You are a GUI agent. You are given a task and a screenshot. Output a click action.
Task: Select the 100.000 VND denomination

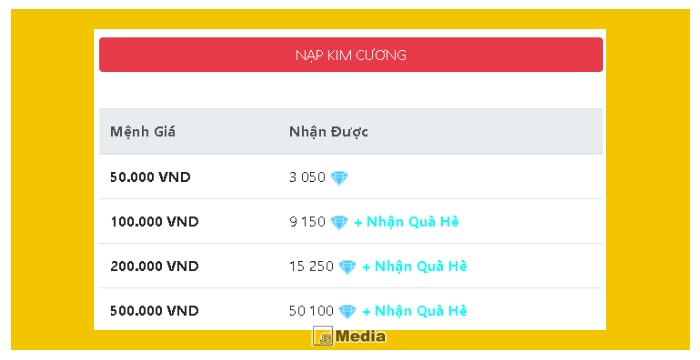(154, 222)
